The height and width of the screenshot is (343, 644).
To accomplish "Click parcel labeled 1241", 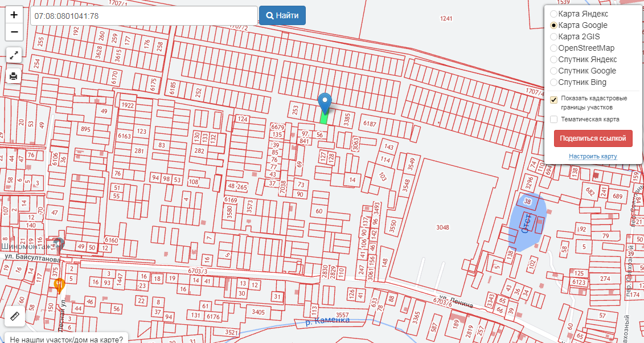I will (446, 18).
